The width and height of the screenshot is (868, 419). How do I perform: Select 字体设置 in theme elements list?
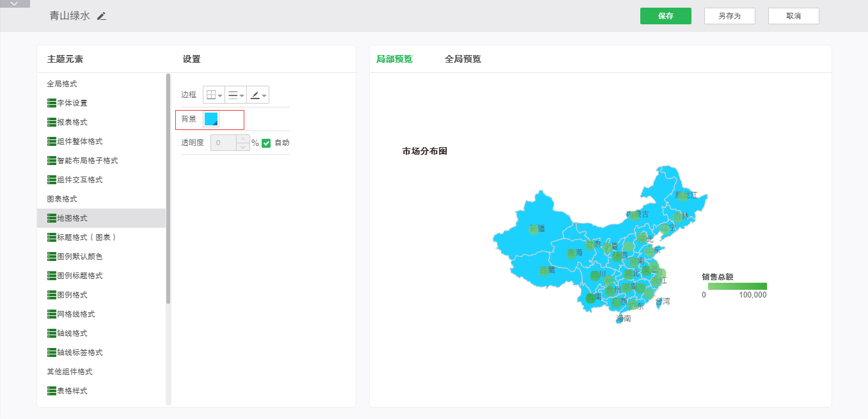tap(72, 103)
